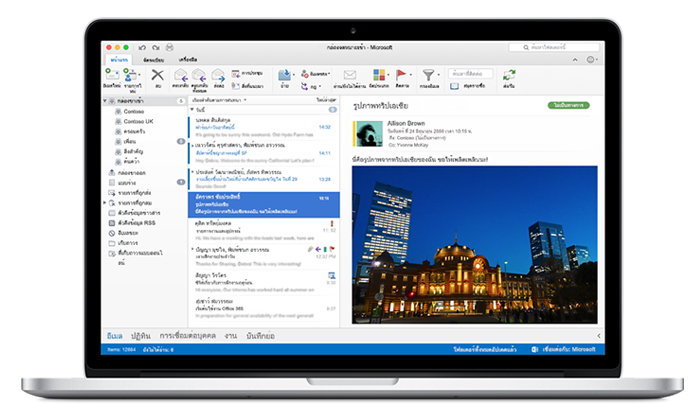Switch to the Home ribbon tab

119,59
